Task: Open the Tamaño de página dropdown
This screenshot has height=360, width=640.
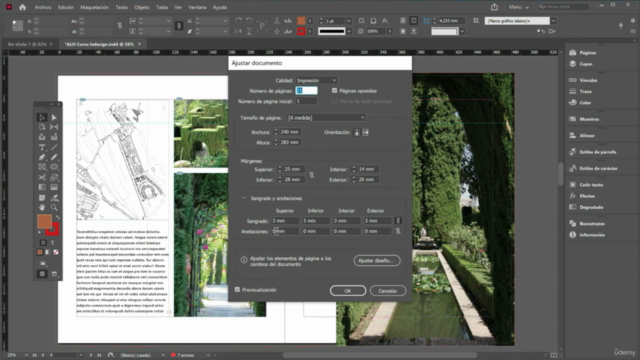Action: pos(326,118)
